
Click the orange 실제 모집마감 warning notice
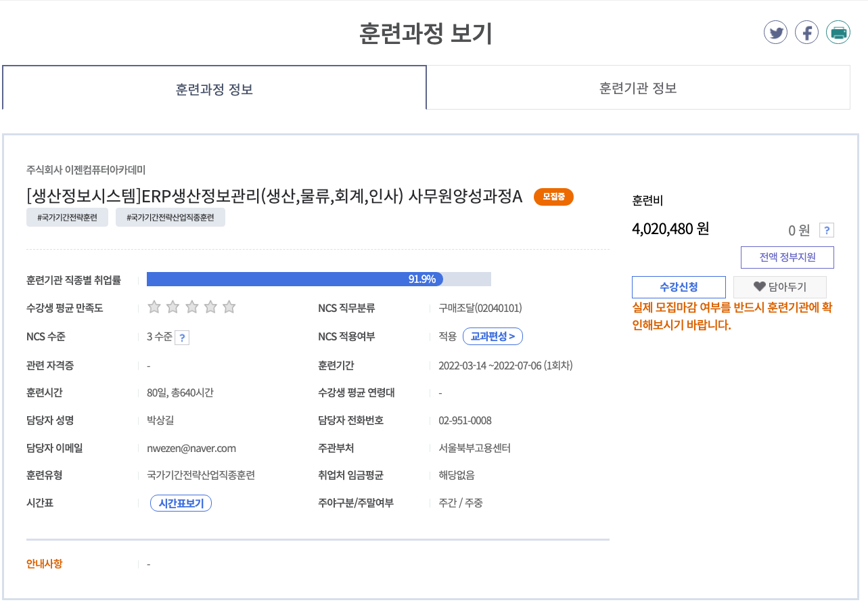(x=732, y=316)
